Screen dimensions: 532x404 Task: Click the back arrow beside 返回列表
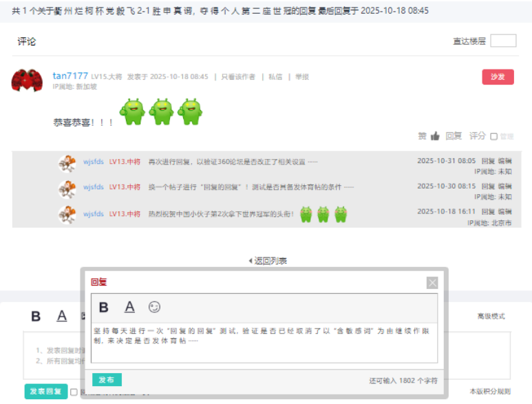click(x=251, y=261)
